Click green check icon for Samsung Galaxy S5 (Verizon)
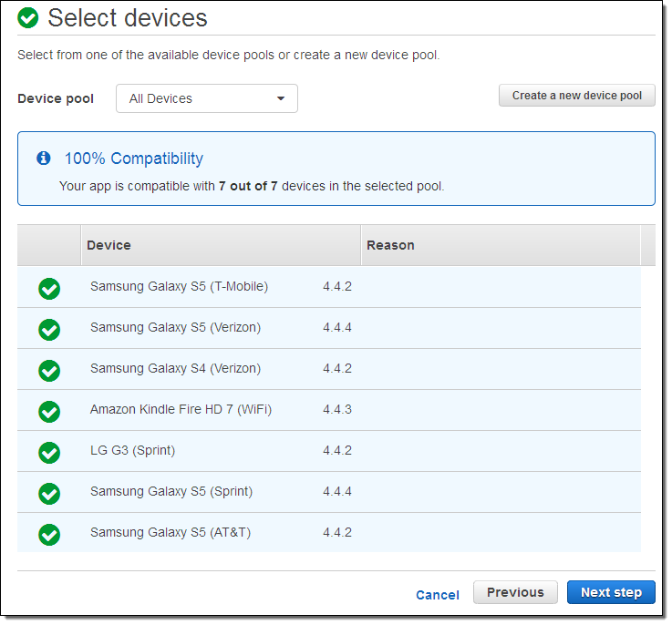 point(49,329)
